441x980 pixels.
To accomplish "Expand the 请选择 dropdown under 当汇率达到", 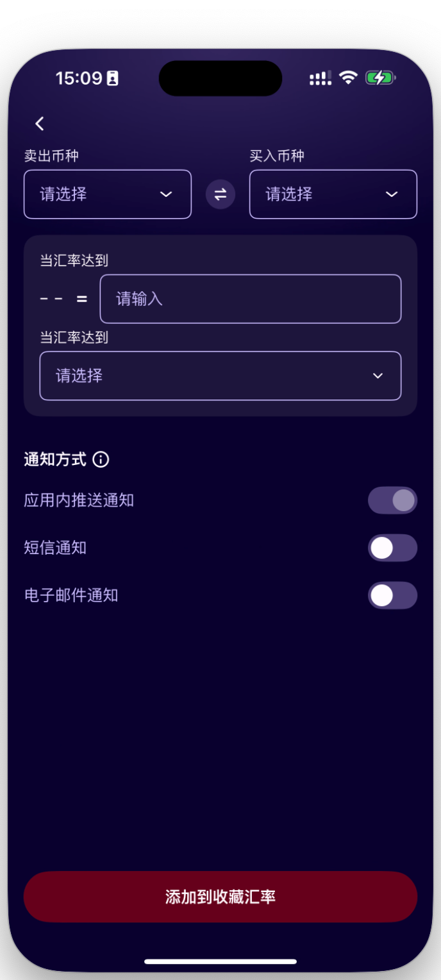I will tap(220, 376).
